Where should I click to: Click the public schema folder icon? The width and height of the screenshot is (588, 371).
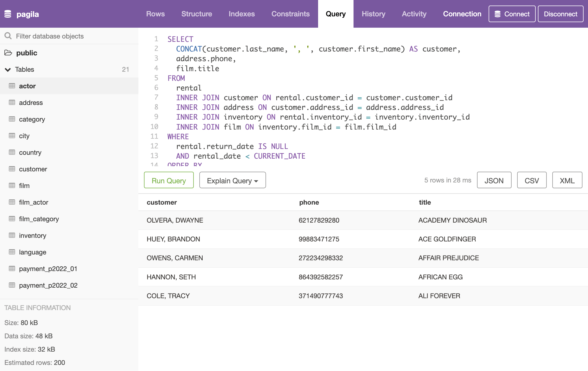click(8, 53)
